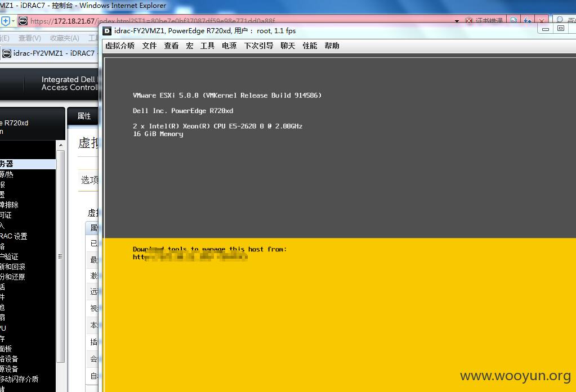Select the 移动闪存介质 sidebar item
This screenshot has width=576, height=392.
click(x=19, y=379)
